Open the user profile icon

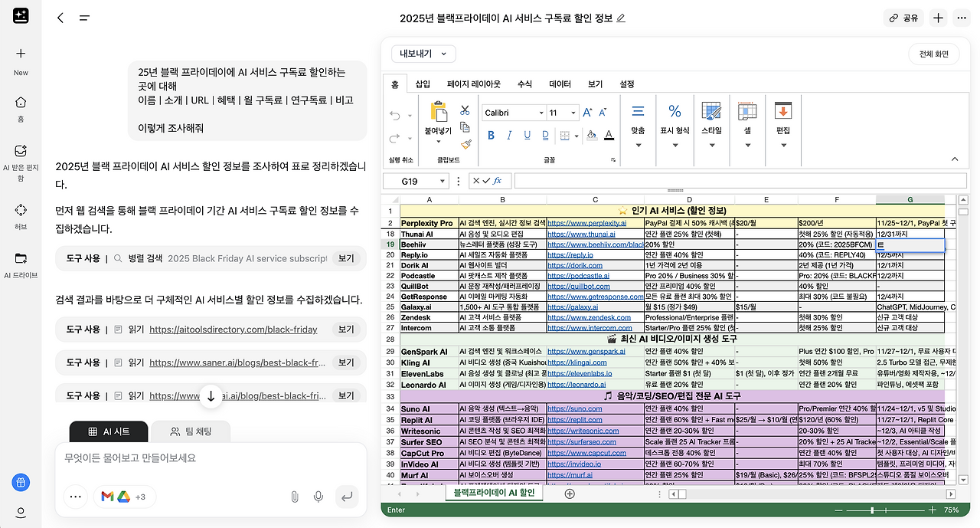(x=21, y=513)
